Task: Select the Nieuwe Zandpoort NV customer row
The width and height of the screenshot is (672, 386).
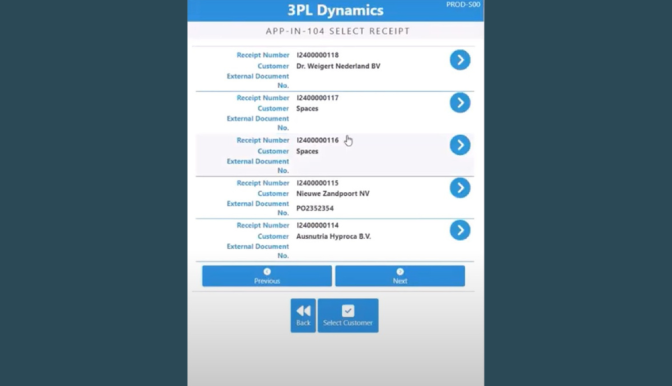Action: [x=333, y=194]
